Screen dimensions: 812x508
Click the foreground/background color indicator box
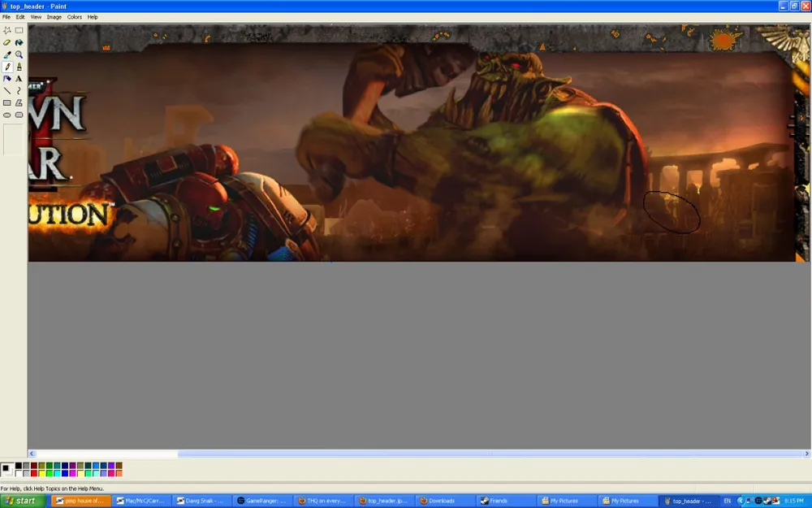[x=7, y=470]
